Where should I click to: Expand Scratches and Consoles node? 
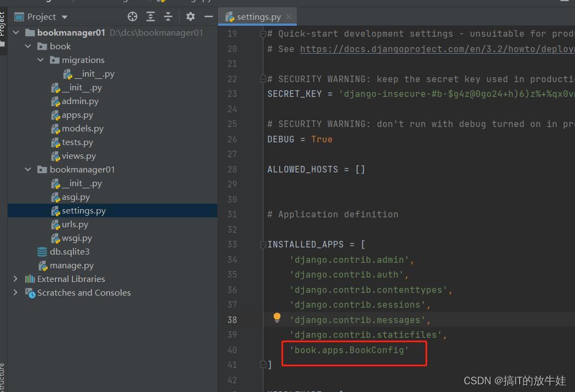[15, 292]
